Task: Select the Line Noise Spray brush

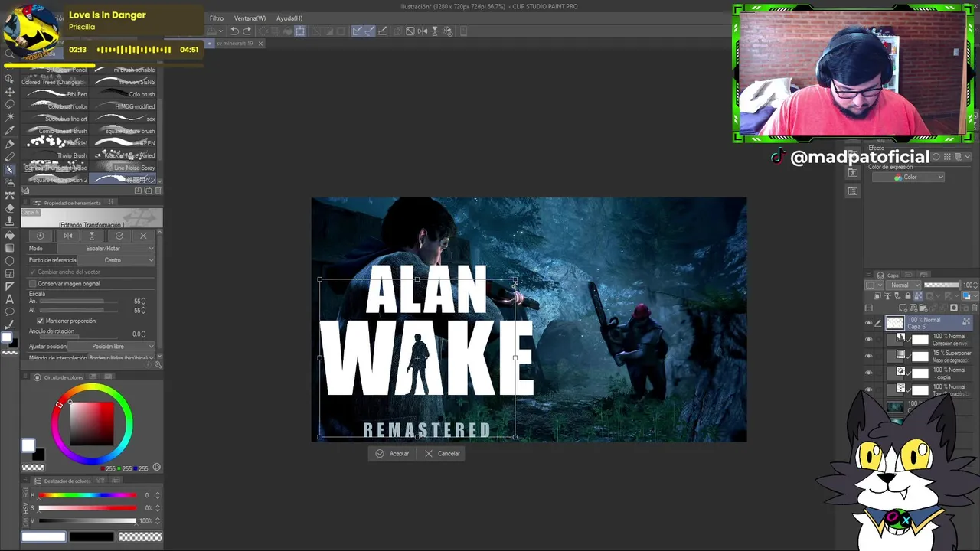Action: click(124, 168)
